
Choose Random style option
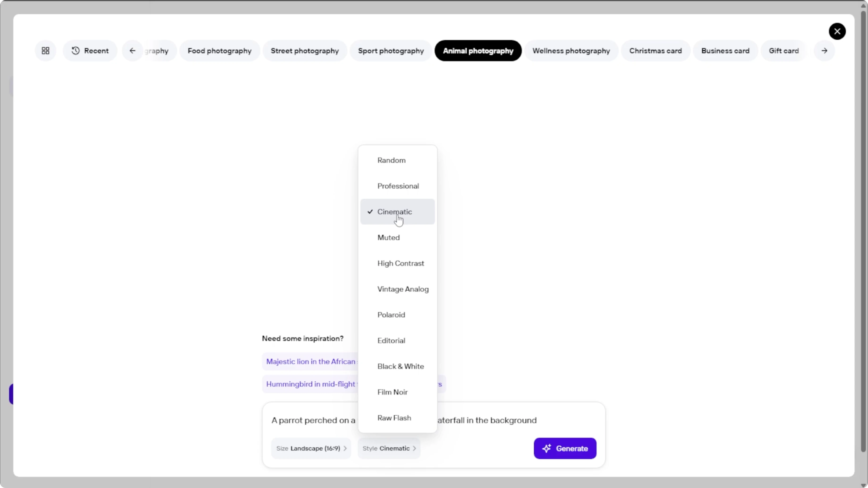[x=397, y=160]
